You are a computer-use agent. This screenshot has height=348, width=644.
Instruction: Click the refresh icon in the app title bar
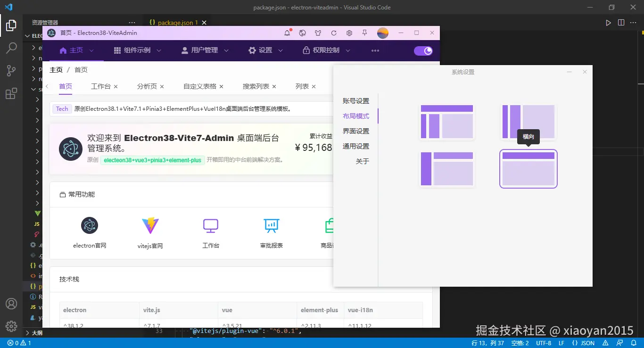(x=333, y=33)
